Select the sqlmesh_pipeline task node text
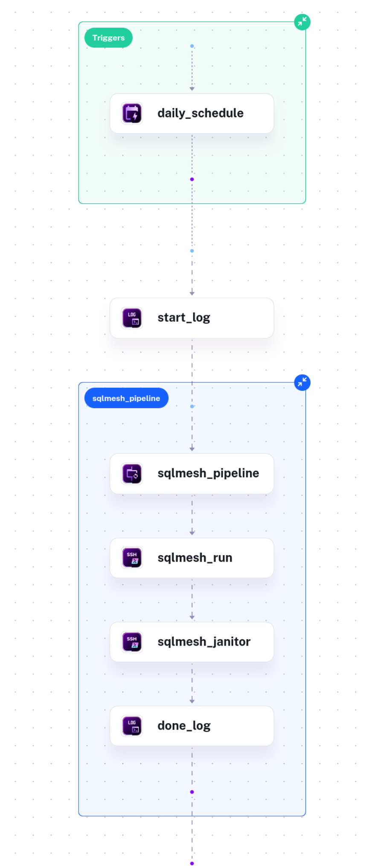 208,473
